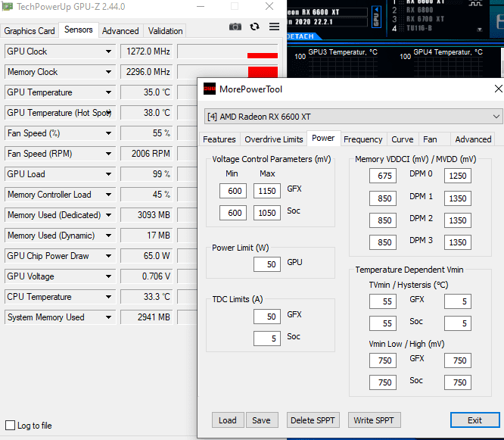
Task: Click the Soc maximum voltage field 1050
Action: pyautogui.click(x=267, y=213)
